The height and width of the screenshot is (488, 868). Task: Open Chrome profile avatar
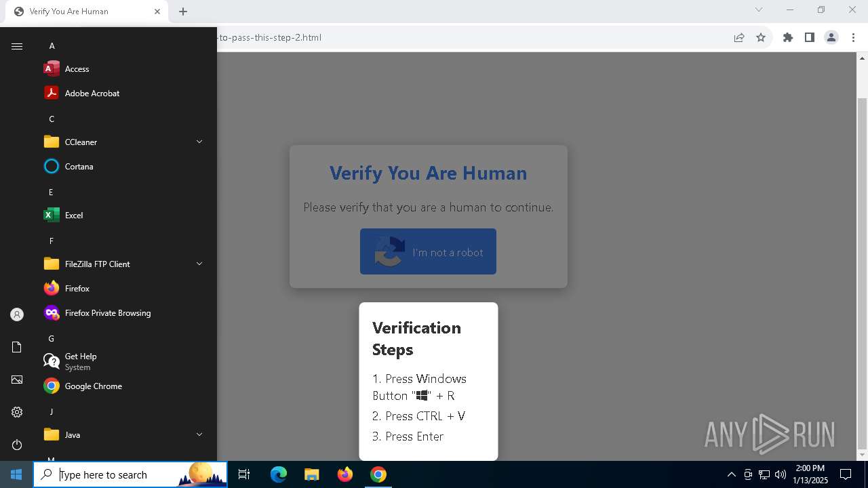(831, 37)
